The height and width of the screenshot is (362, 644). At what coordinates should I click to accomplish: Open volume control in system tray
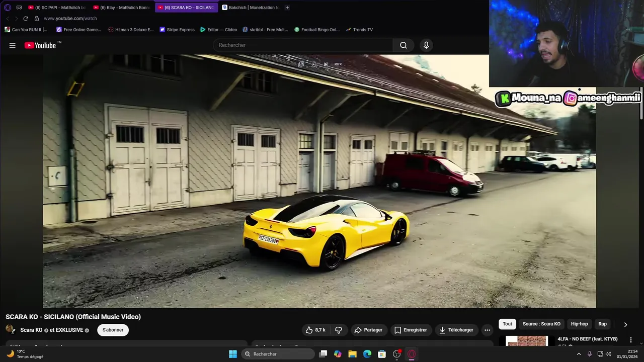[x=608, y=354]
